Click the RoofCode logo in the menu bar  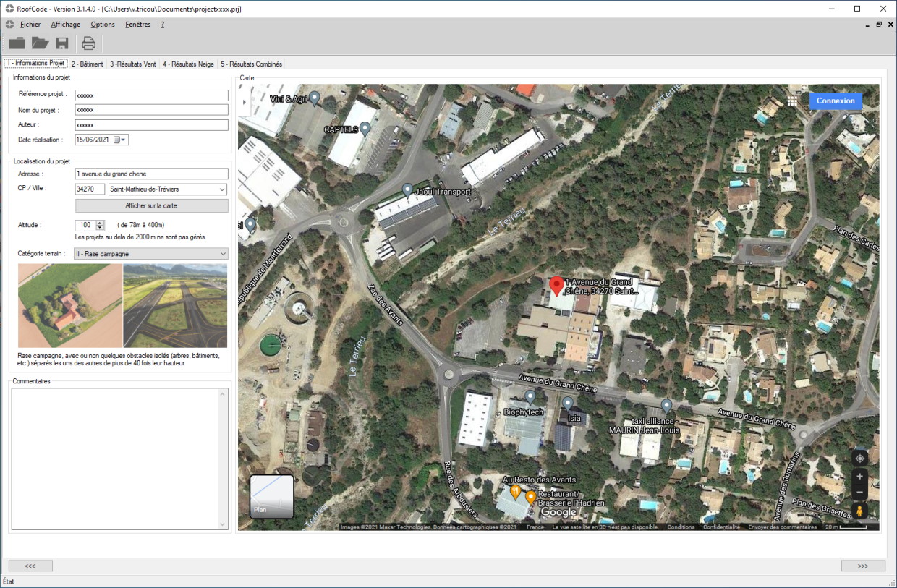tap(9, 25)
